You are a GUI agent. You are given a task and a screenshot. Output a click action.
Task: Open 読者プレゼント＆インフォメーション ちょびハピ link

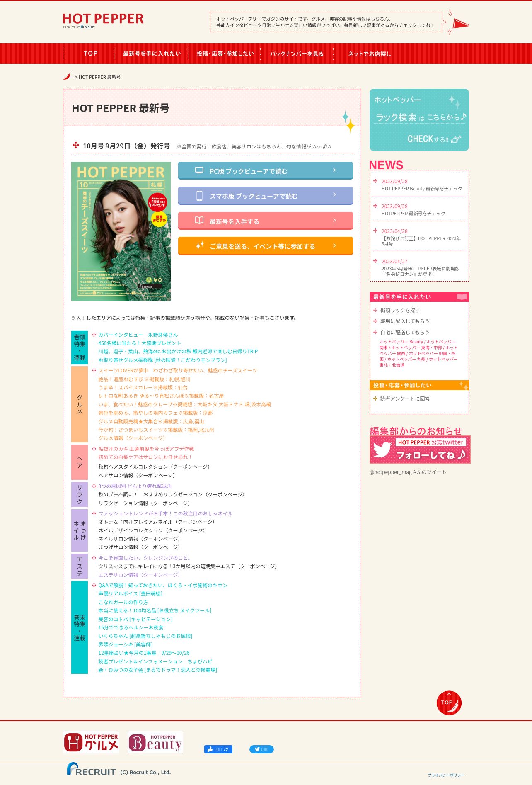pos(155,661)
